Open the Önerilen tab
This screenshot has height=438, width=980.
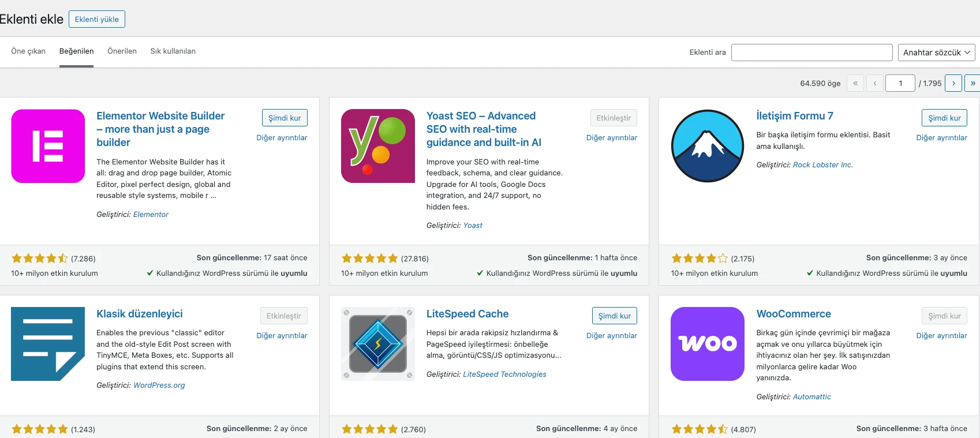pos(122,51)
